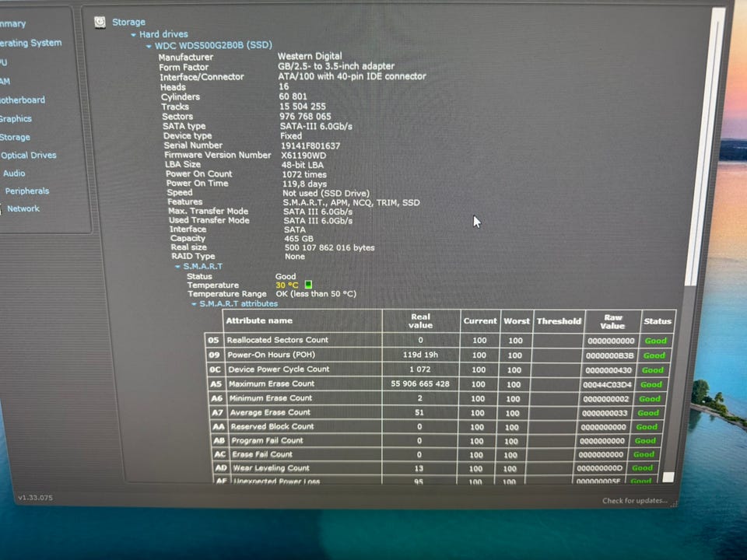
Task: Click the Worst column header
Action: click(x=517, y=321)
